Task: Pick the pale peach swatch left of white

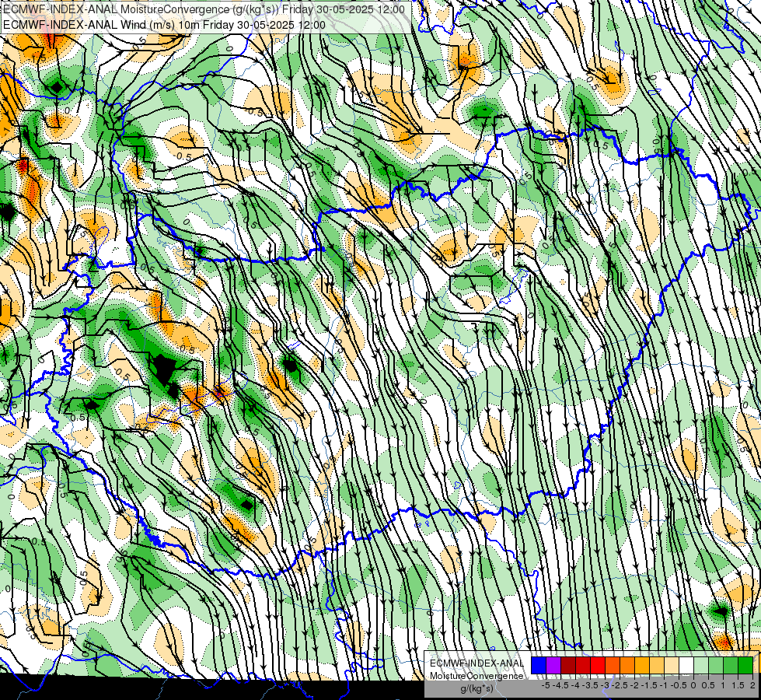Action: point(672,665)
